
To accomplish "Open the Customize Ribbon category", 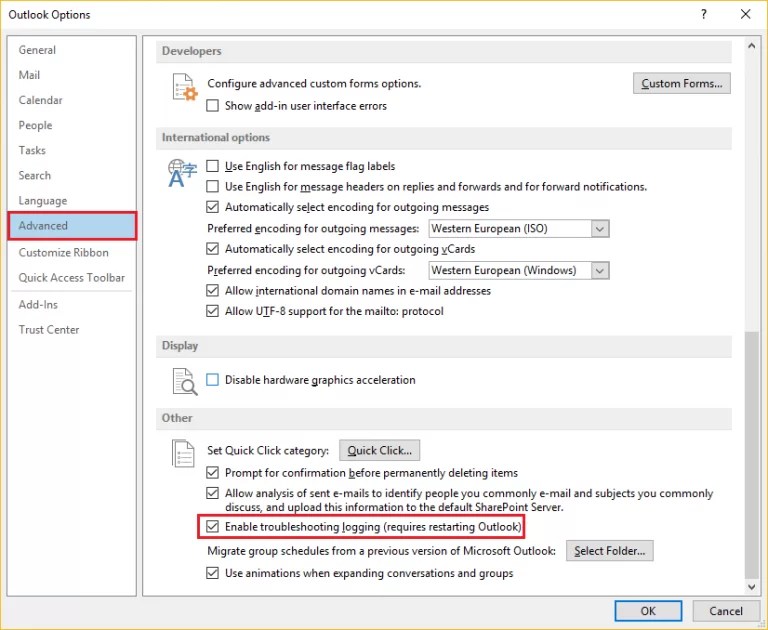I will click(x=72, y=253).
